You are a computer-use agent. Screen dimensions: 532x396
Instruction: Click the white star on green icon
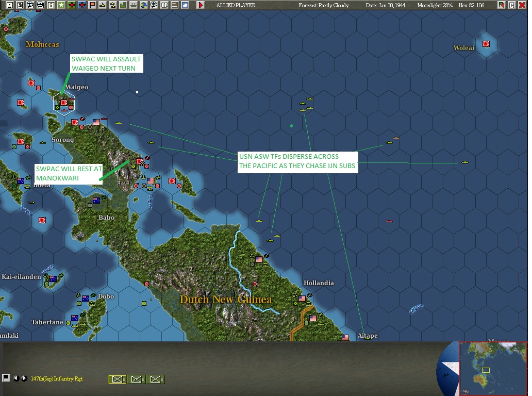(61, 5)
